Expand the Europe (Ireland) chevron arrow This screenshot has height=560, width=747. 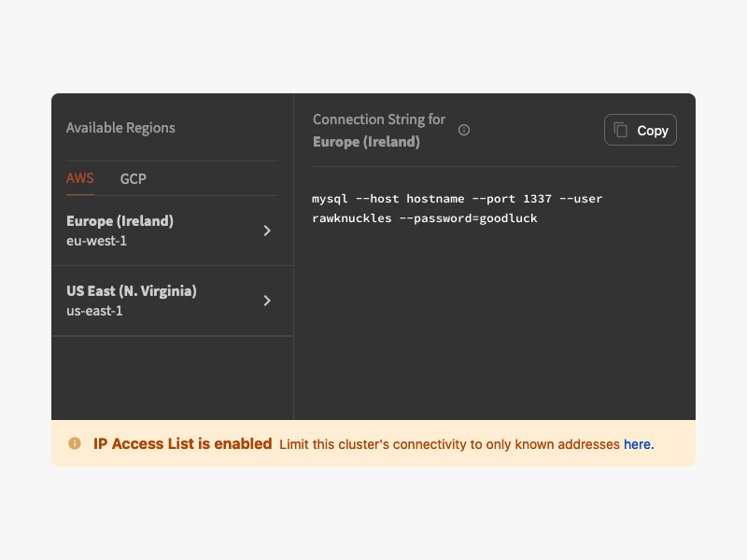click(267, 231)
